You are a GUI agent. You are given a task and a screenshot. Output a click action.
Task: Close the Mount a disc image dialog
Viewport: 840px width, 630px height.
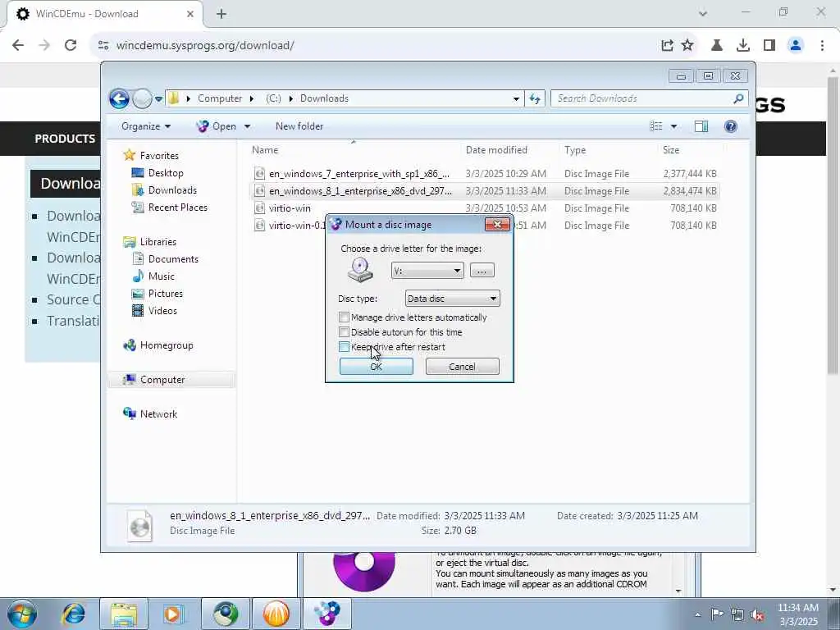tap(496, 225)
